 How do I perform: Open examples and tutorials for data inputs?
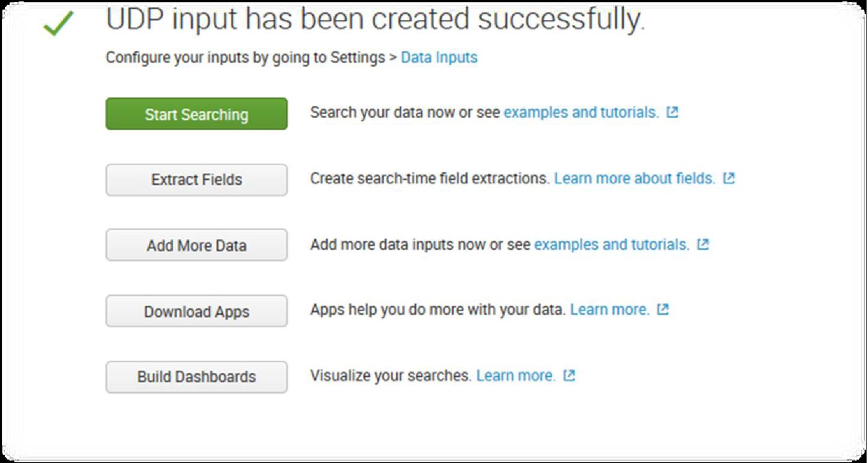610,244
